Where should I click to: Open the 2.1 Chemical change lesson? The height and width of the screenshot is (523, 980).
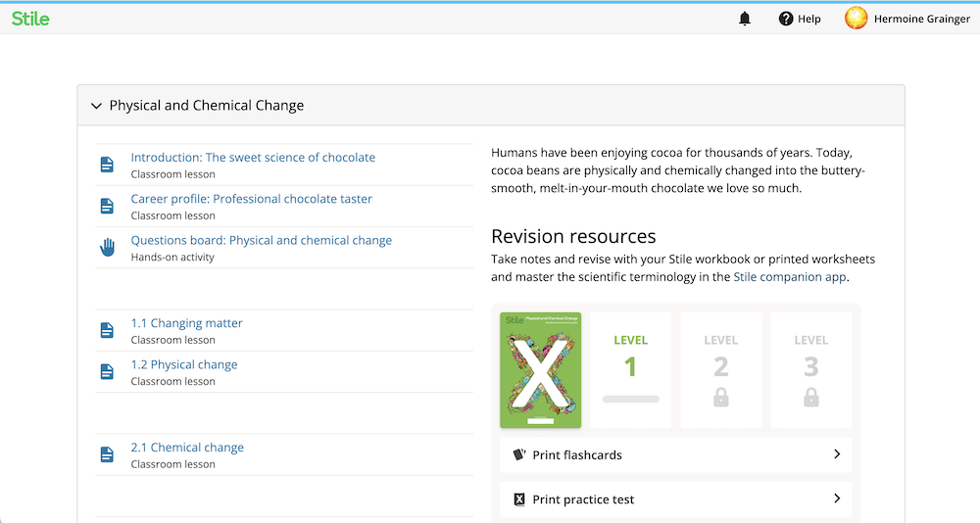click(x=187, y=448)
